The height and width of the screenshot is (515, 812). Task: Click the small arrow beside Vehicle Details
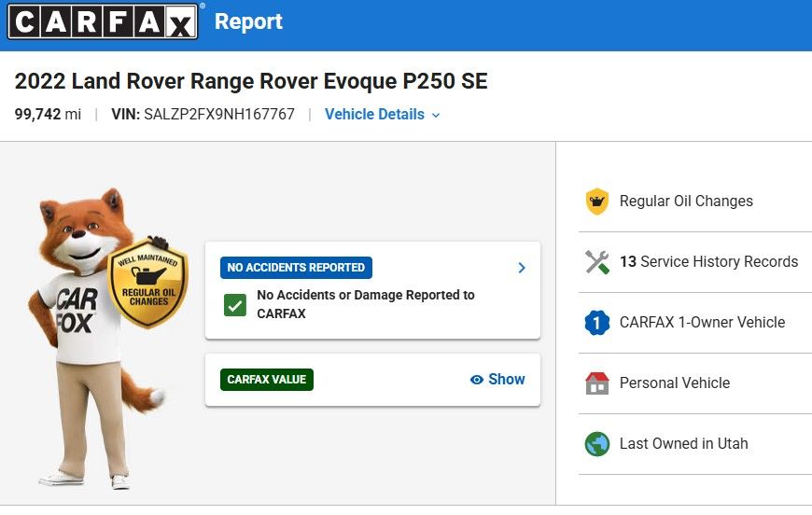436,116
